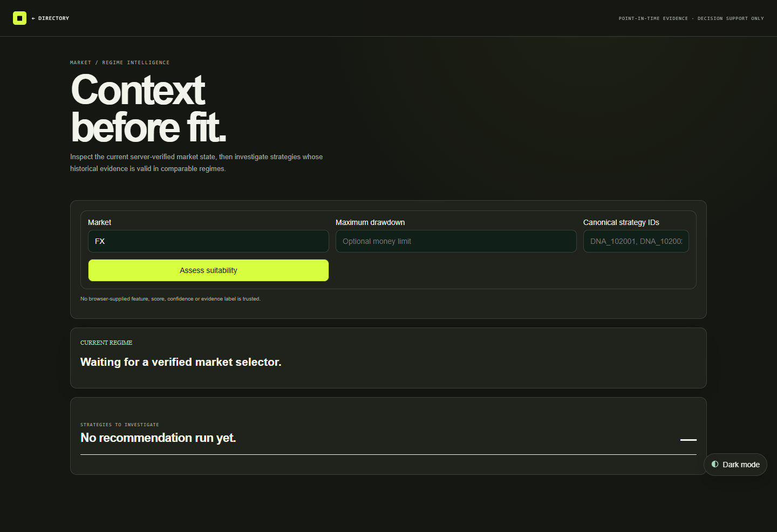Click the 'Canonical strategy IDs' label
777x532 pixels.
pyautogui.click(x=621, y=222)
